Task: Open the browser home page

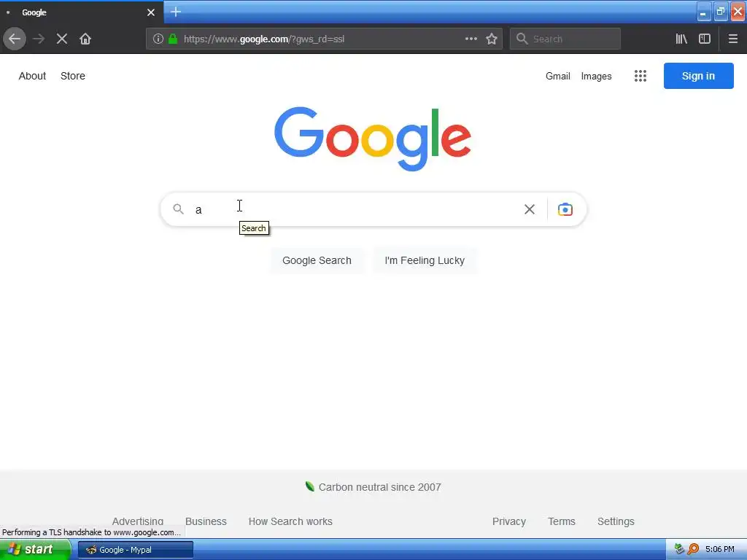Action: [85, 39]
